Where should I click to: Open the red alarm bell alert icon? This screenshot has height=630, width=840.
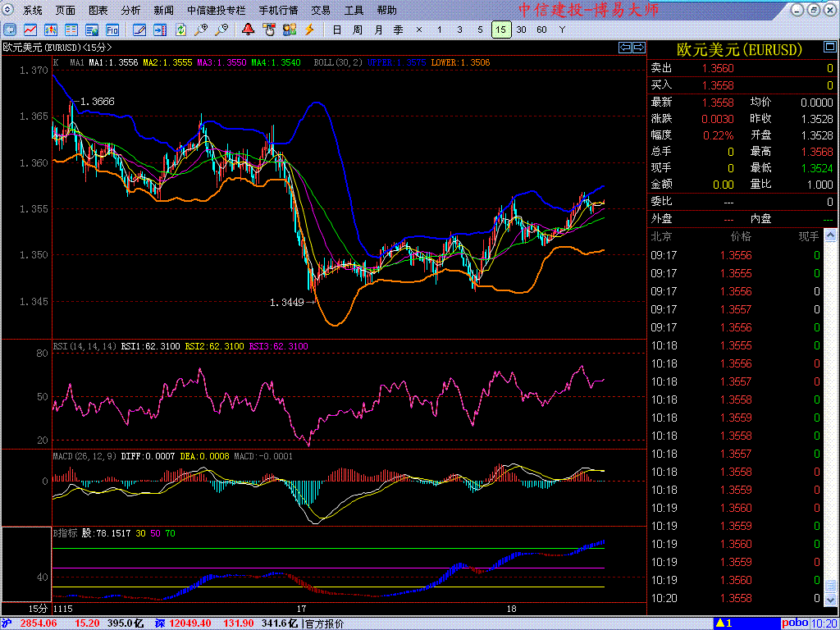coord(248,30)
